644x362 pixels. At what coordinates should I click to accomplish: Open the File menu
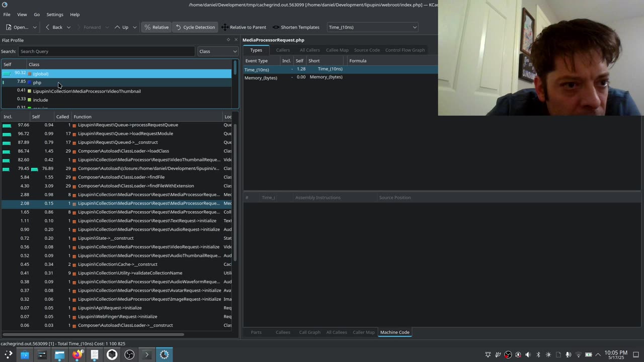(x=7, y=15)
